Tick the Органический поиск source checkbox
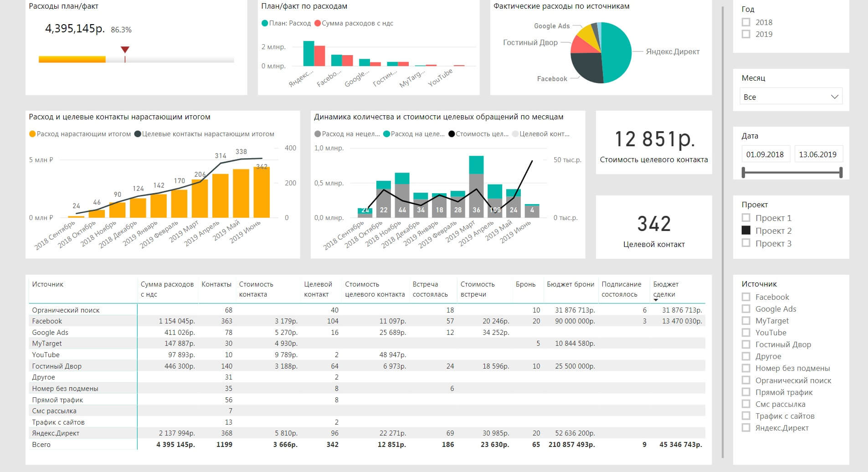868x472 pixels. [x=746, y=380]
